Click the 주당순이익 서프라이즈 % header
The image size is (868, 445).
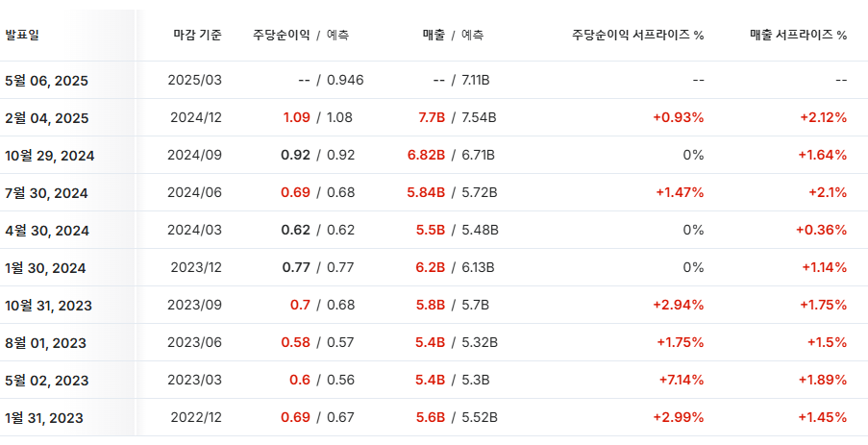click(x=637, y=36)
